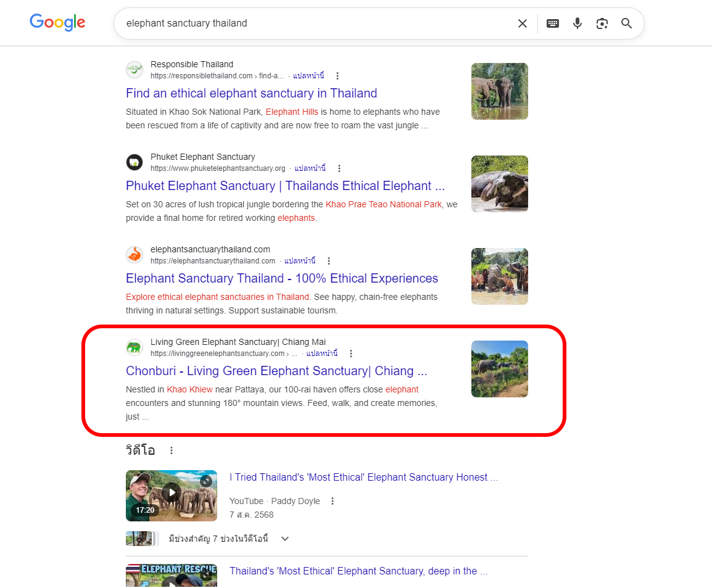Open more options for elephantsanctuarythailand.com result
The height and width of the screenshot is (588, 712).
click(x=329, y=261)
